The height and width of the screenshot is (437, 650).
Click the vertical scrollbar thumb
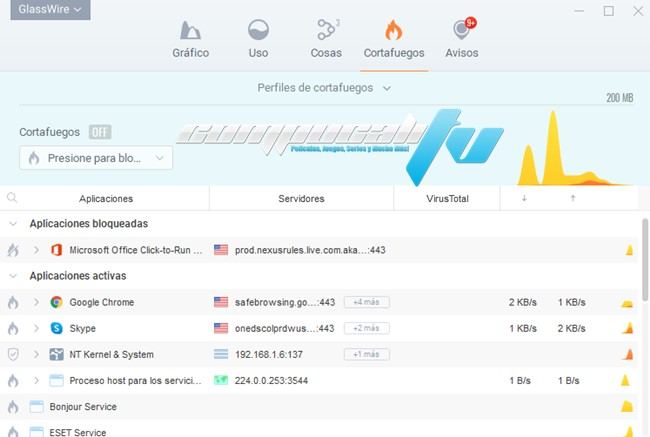tap(645, 259)
